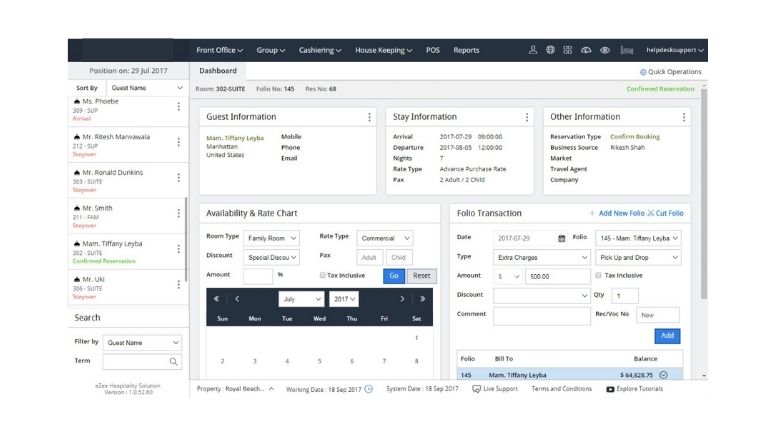Enable Tax Inclusive in Availability & Rate Chart
The width and height of the screenshot is (770, 440).
[323, 275]
